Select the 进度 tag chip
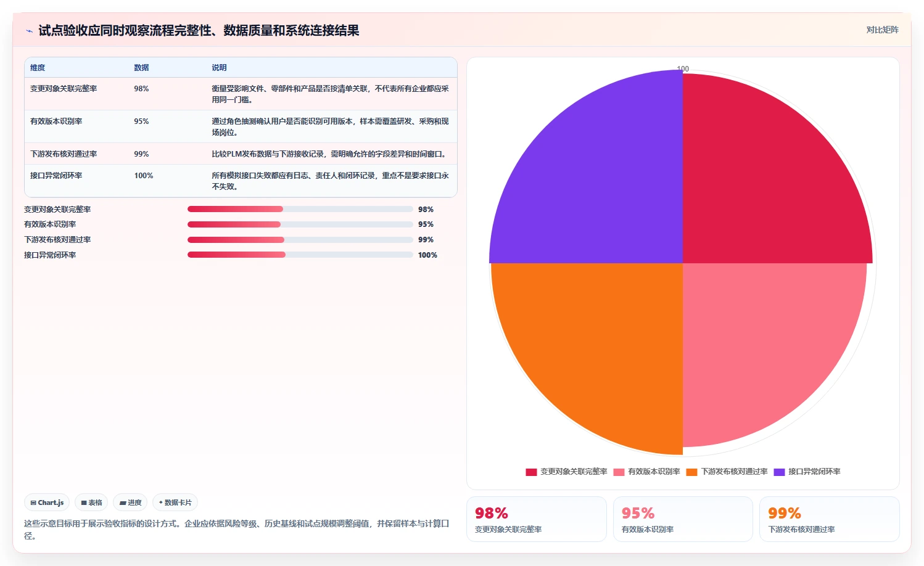The image size is (924, 566). click(x=130, y=502)
